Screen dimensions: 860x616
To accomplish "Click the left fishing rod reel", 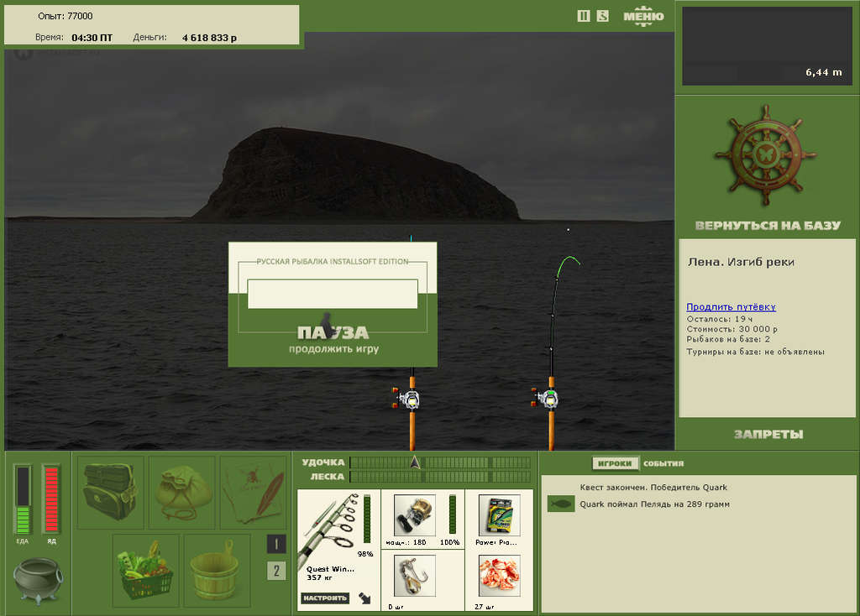I will pyautogui.click(x=407, y=399).
